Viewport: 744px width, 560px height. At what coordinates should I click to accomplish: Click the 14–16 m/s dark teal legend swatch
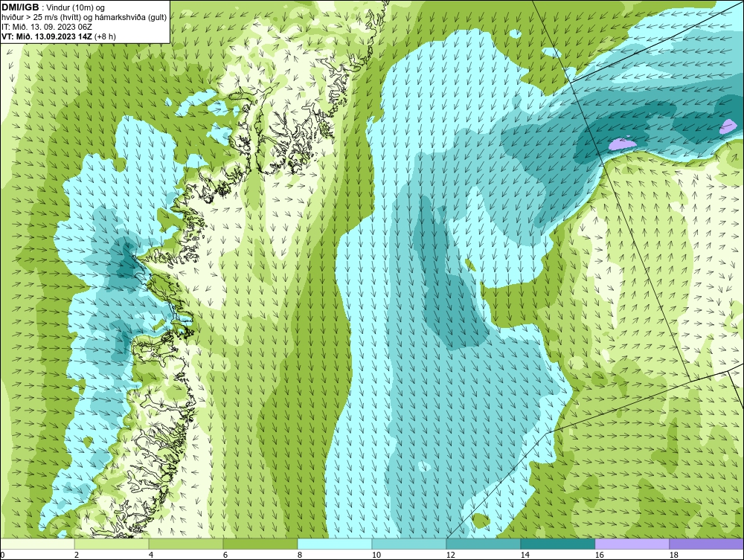(x=557, y=544)
